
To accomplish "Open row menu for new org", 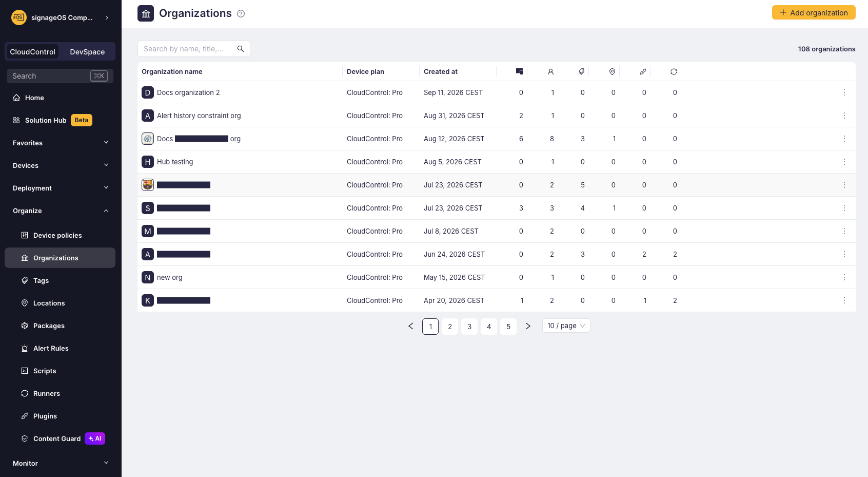I will pyautogui.click(x=844, y=277).
